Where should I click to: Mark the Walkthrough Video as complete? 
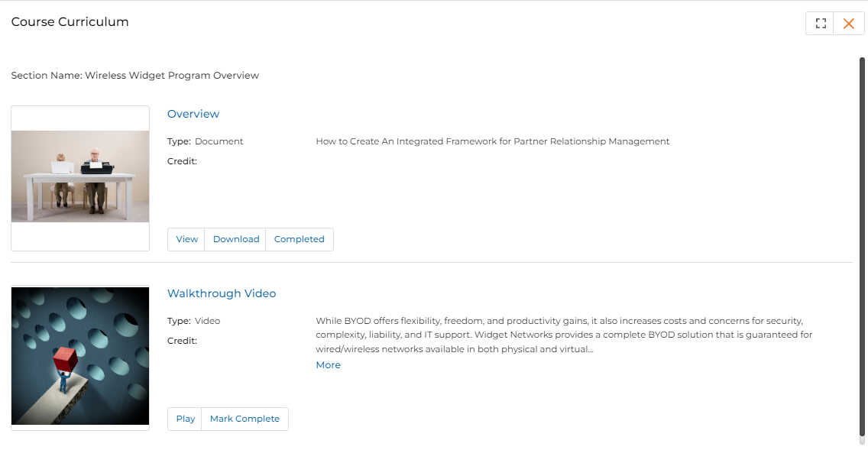pos(245,419)
